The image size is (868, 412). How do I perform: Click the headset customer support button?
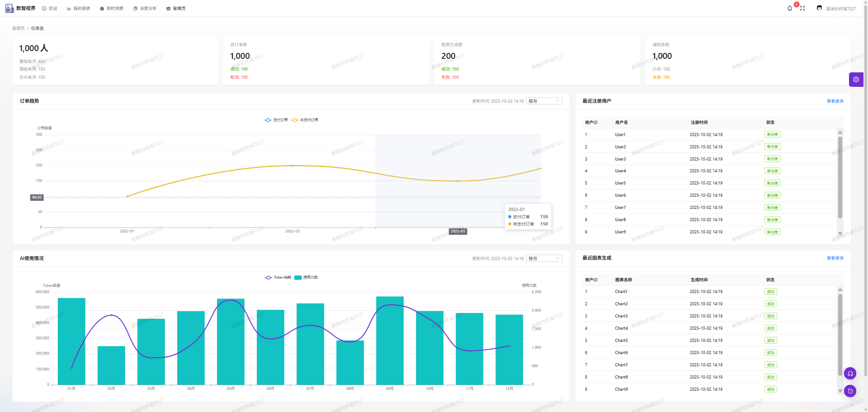[850, 374]
